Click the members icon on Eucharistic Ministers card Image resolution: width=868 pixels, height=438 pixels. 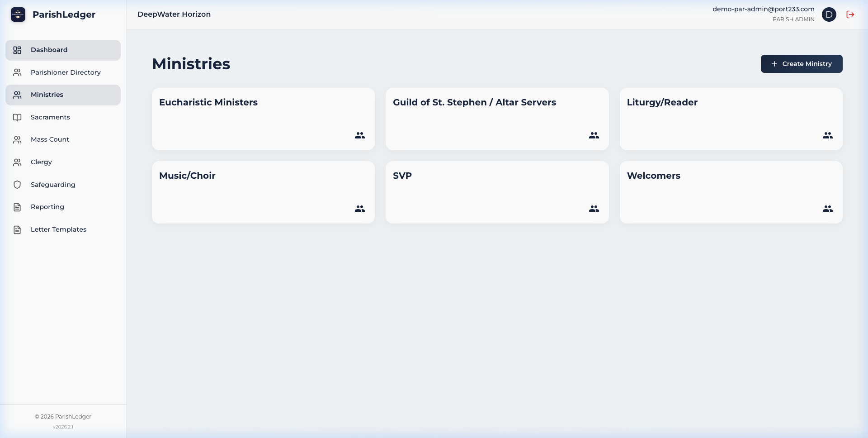point(359,135)
